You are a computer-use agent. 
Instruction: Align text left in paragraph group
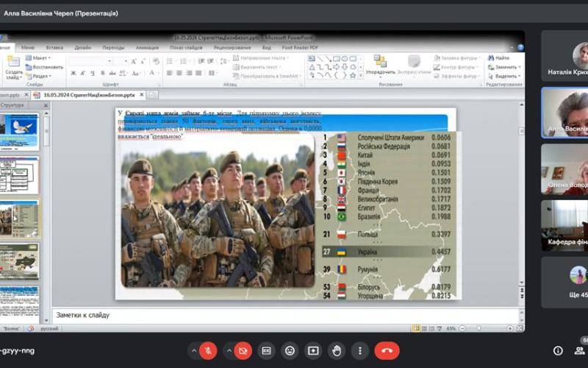click(170, 73)
